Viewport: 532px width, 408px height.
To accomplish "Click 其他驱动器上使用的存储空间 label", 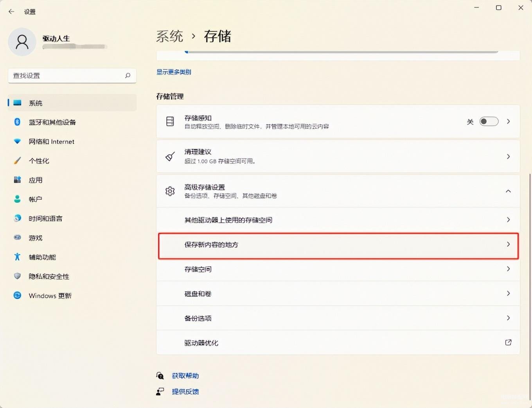I will click(228, 220).
